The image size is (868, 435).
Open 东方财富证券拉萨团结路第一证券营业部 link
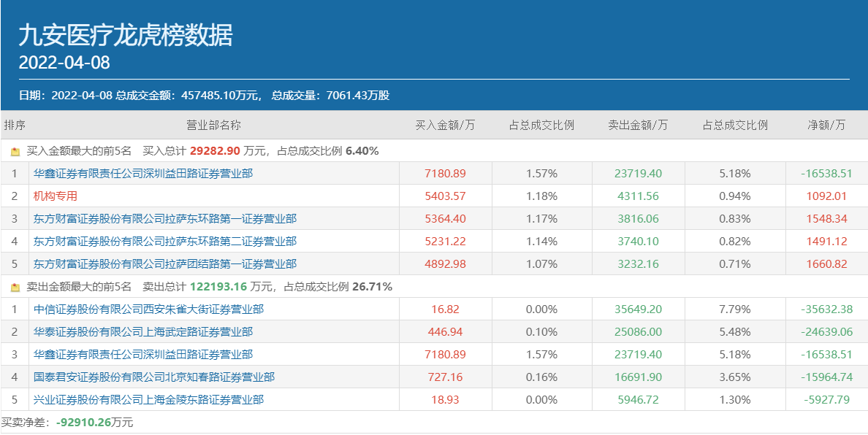(x=165, y=264)
